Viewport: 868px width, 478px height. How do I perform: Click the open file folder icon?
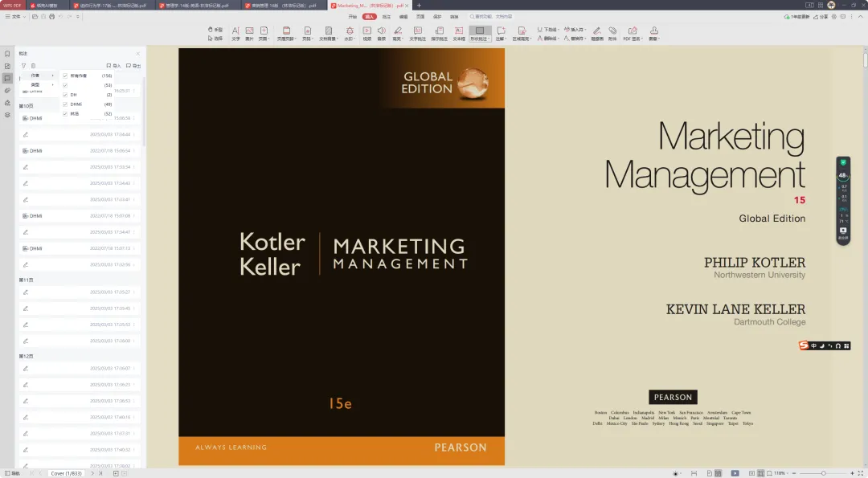(35, 17)
